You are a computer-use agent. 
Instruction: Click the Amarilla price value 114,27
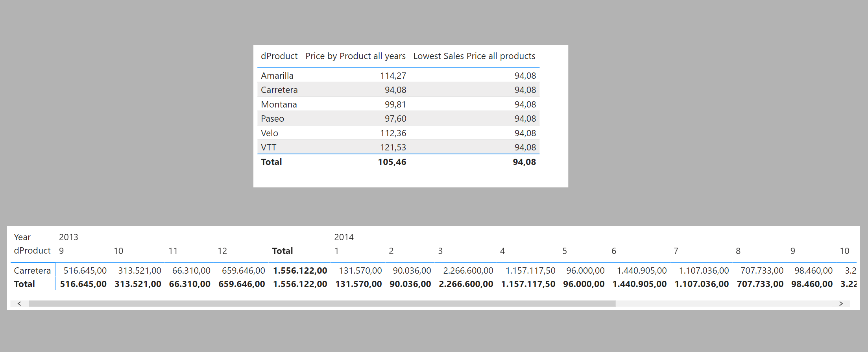(x=393, y=76)
